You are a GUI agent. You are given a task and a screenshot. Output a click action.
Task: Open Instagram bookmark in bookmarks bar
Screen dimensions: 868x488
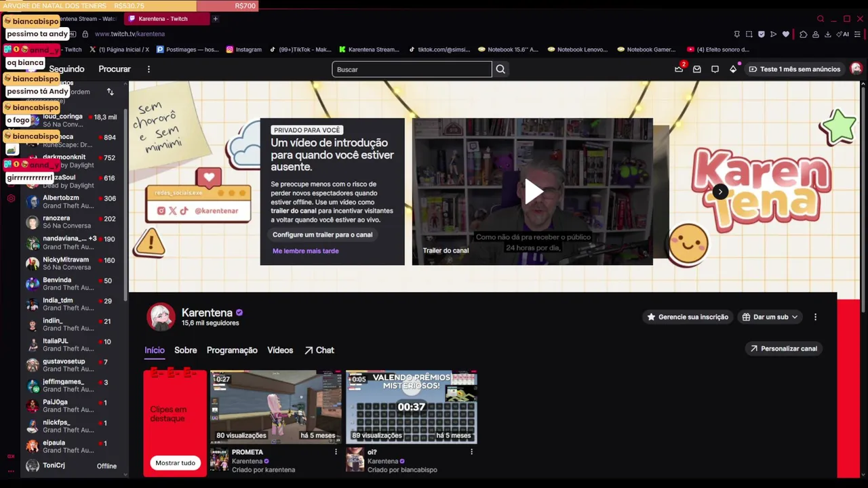pyautogui.click(x=243, y=49)
